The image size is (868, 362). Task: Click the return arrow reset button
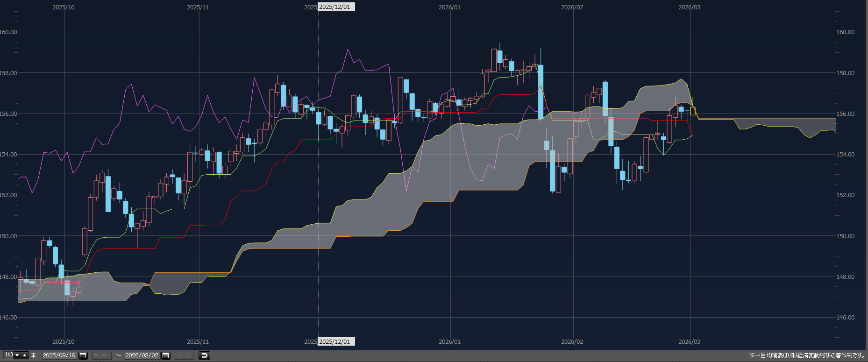tap(204, 355)
